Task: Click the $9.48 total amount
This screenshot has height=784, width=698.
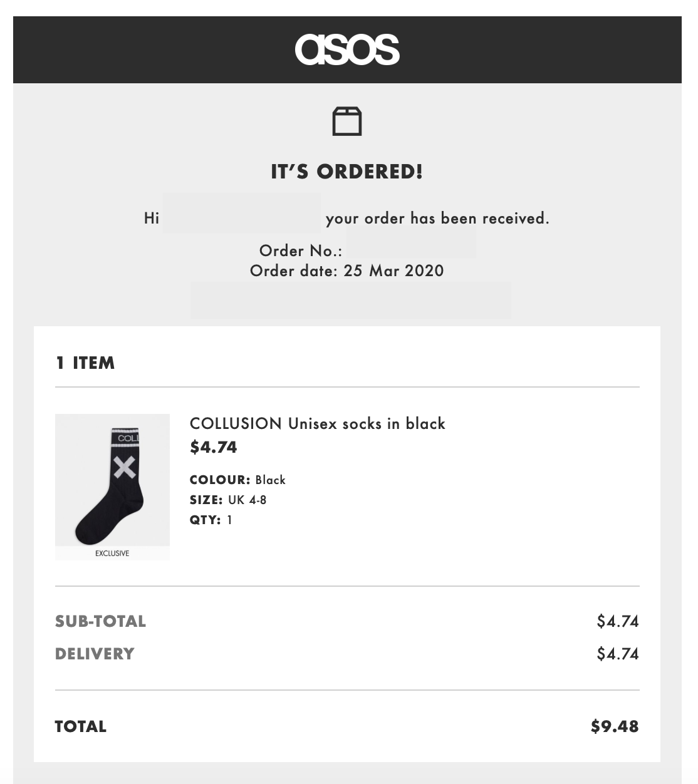Action: 614,726
